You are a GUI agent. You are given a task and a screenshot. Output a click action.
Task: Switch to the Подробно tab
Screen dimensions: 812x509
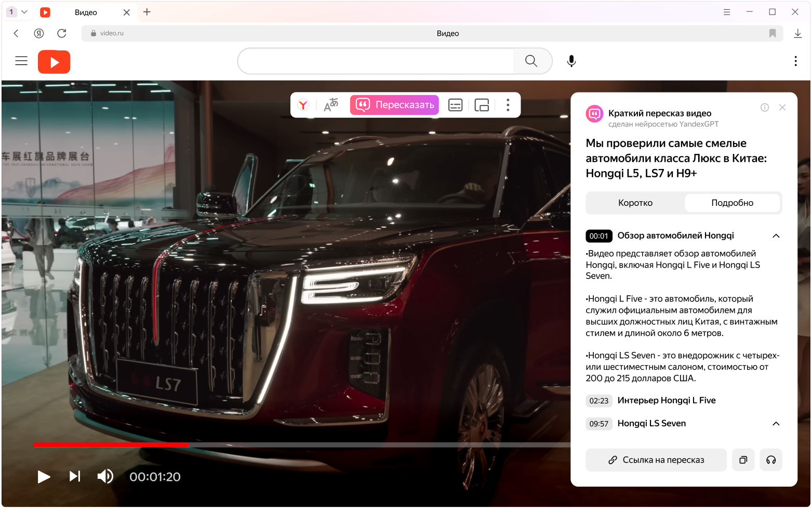(x=733, y=203)
